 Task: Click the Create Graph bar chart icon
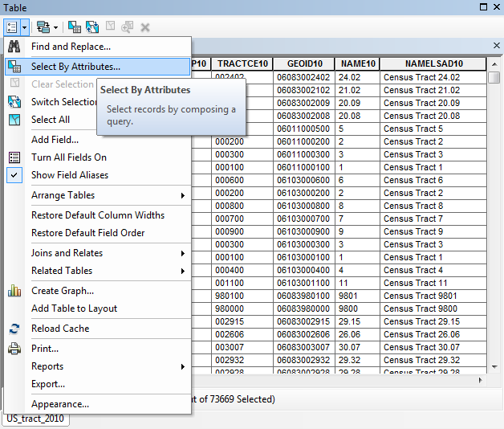click(x=14, y=291)
